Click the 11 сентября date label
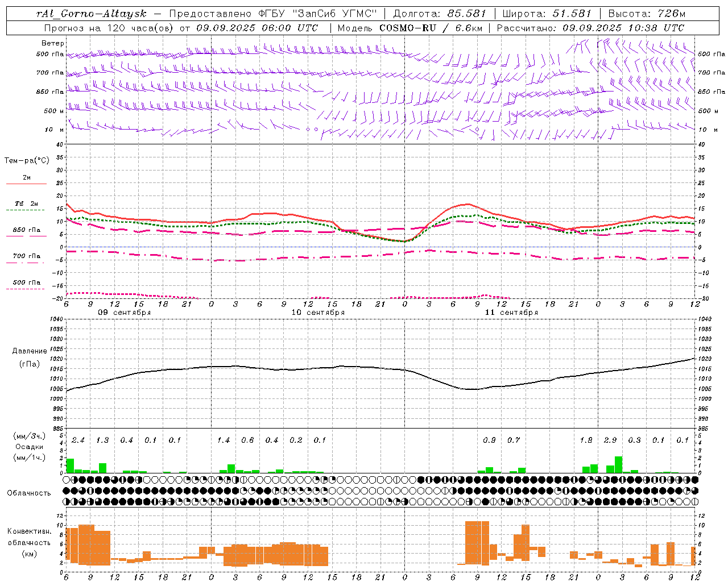Viewport: 728px width, 582px height. click(x=511, y=313)
